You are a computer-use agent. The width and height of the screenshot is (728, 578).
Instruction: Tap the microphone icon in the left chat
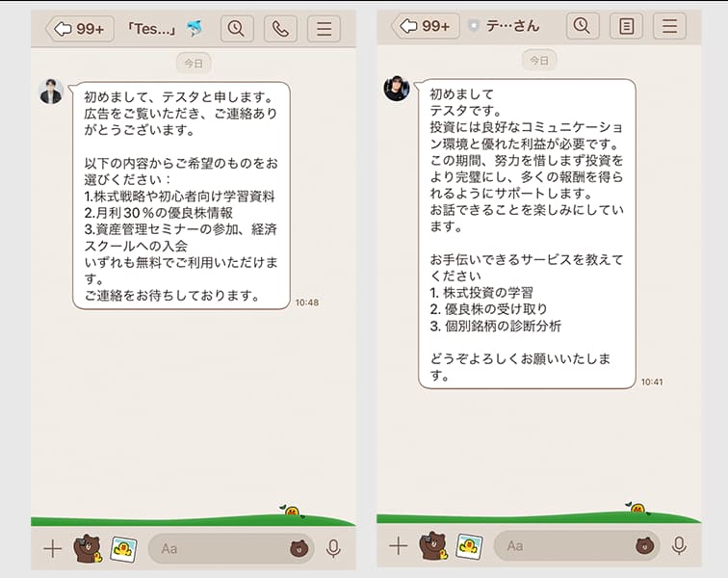(333, 548)
